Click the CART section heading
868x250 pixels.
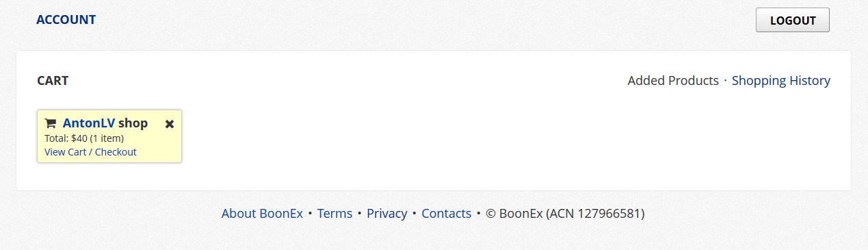[x=53, y=81]
